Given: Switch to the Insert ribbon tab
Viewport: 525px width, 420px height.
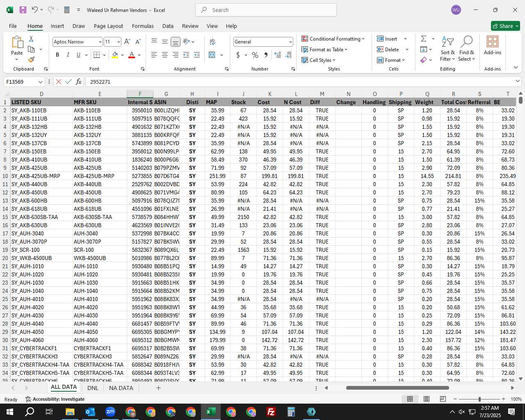Looking at the screenshot, I should click(x=57, y=26).
